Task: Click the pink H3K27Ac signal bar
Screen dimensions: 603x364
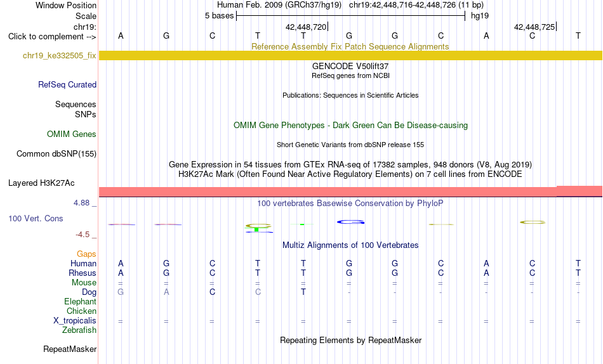Action: 350,192
